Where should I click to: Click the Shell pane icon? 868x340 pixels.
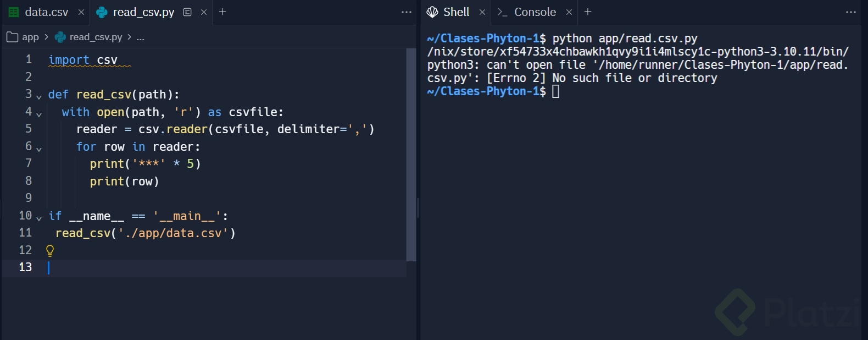[x=432, y=12]
